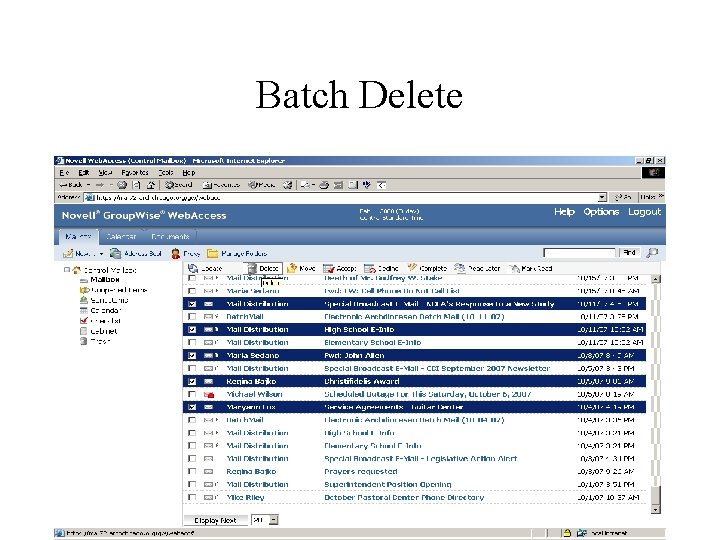Open the File menu

(64, 173)
